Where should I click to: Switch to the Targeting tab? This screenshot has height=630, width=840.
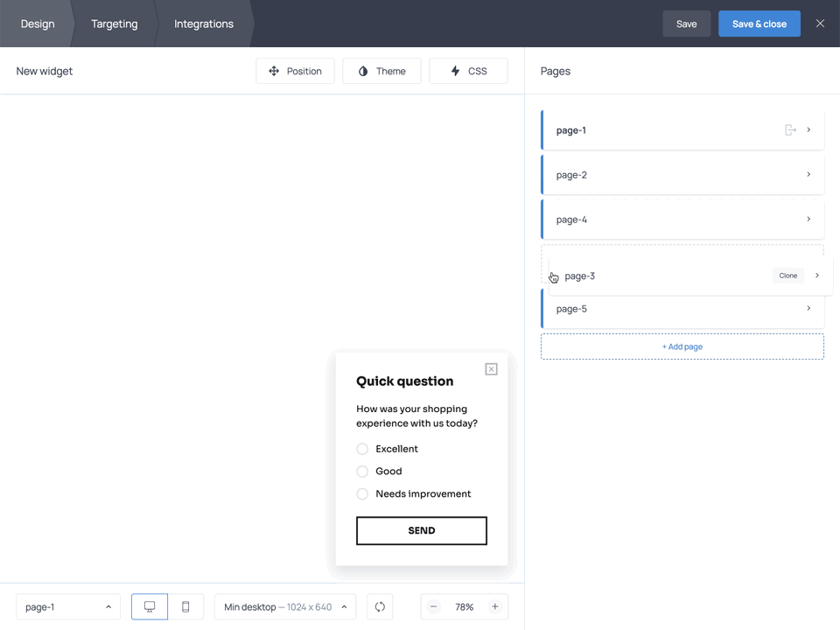(x=114, y=24)
